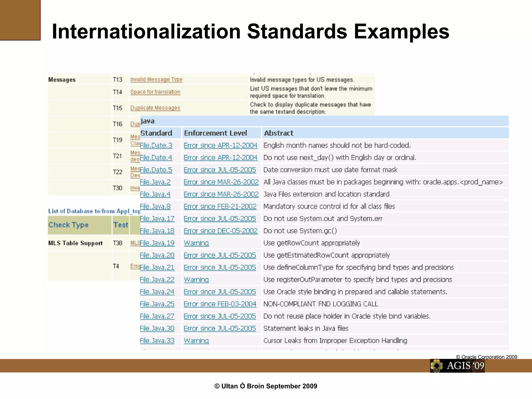Click Error since DEC-05-2002 for File.Java.18
The width and height of the screenshot is (532, 399).
tap(221, 231)
